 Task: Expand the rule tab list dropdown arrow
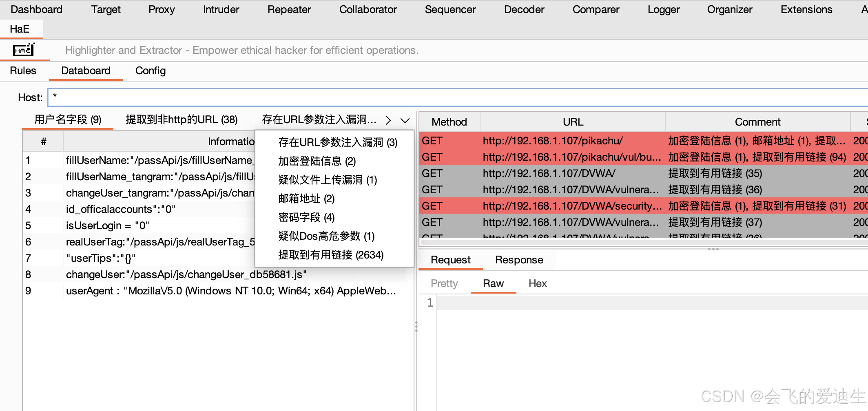click(x=405, y=120)
